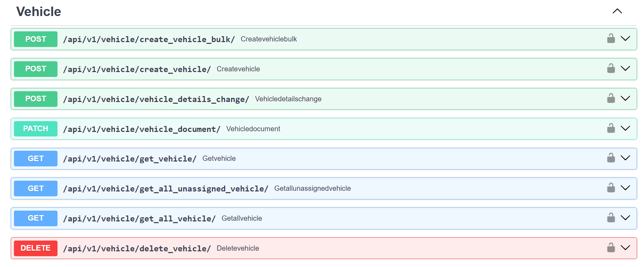The width and height of the screenshot is (644, 267).
Task: Click lock icon for get_vehicle endpoint
Action: click(x=611, y=158)
